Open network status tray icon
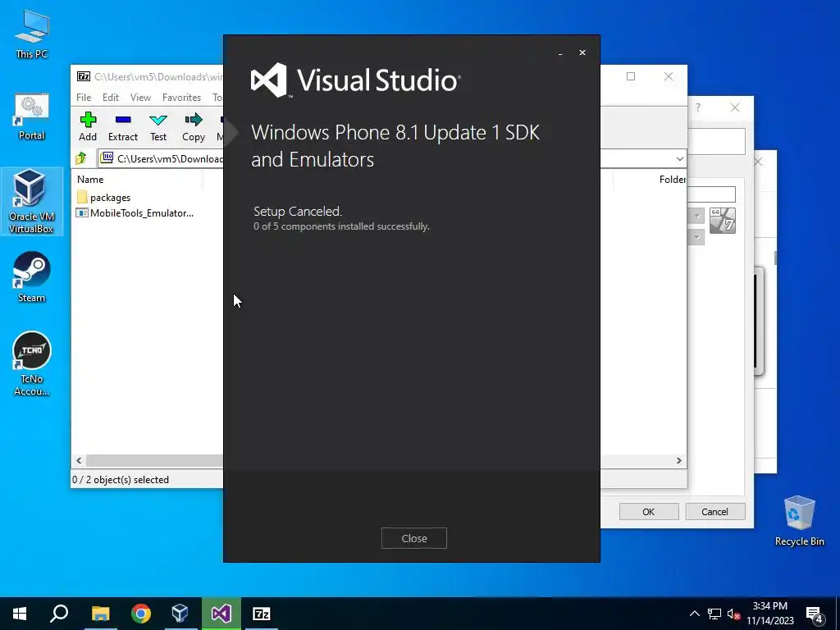The width and height of the screenshot is (840, 630). point(714,614)
